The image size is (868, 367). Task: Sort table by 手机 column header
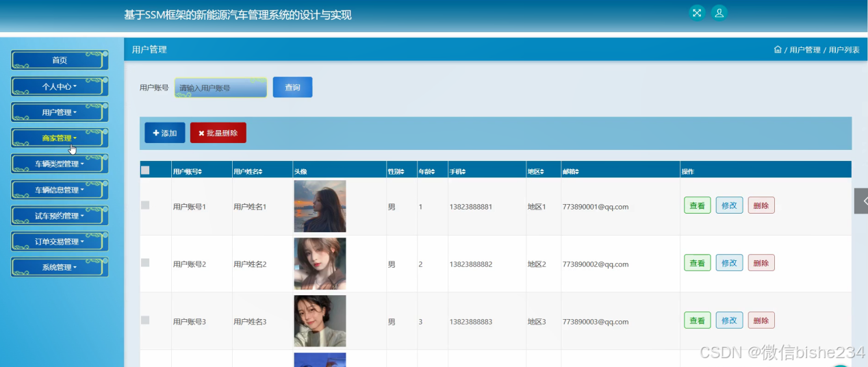458,171
